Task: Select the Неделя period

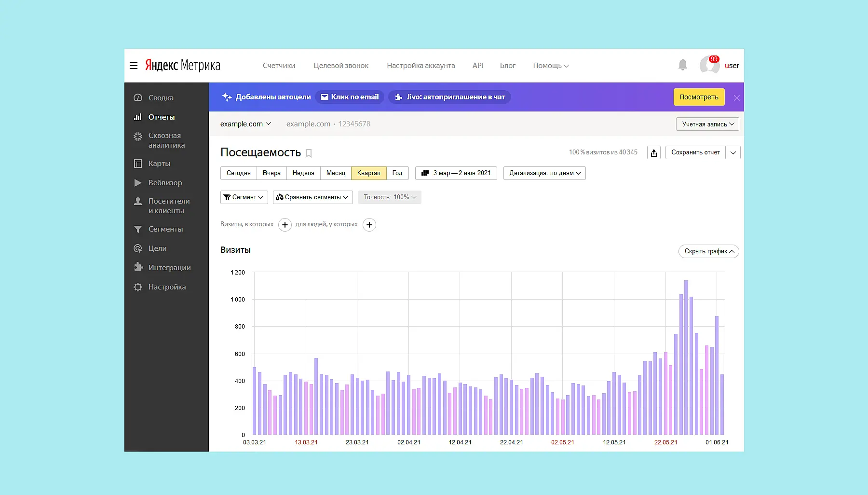Action: tap(303, 173)
